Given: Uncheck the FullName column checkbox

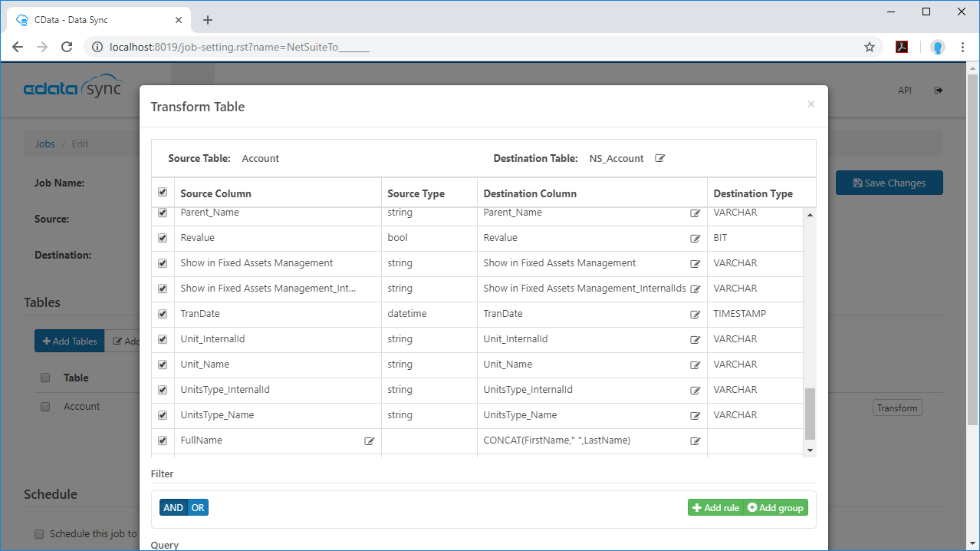Looking at the screenshot, I should pos(163,440).
